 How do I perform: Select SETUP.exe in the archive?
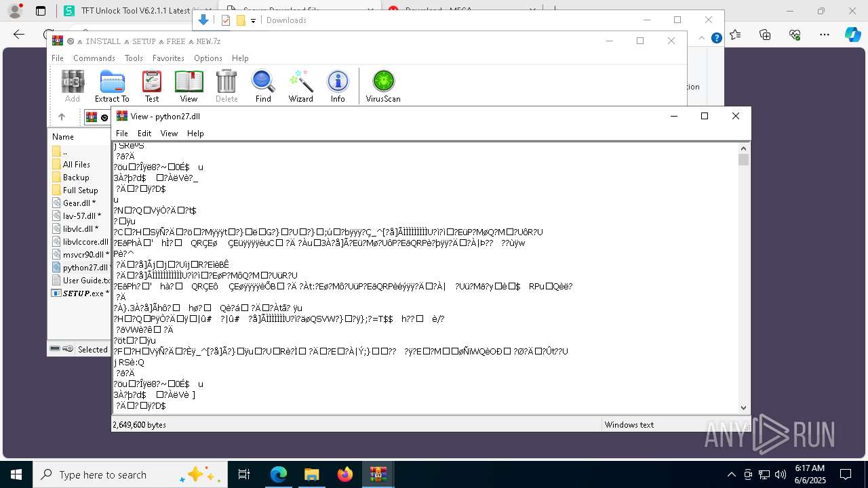(80, 293)
